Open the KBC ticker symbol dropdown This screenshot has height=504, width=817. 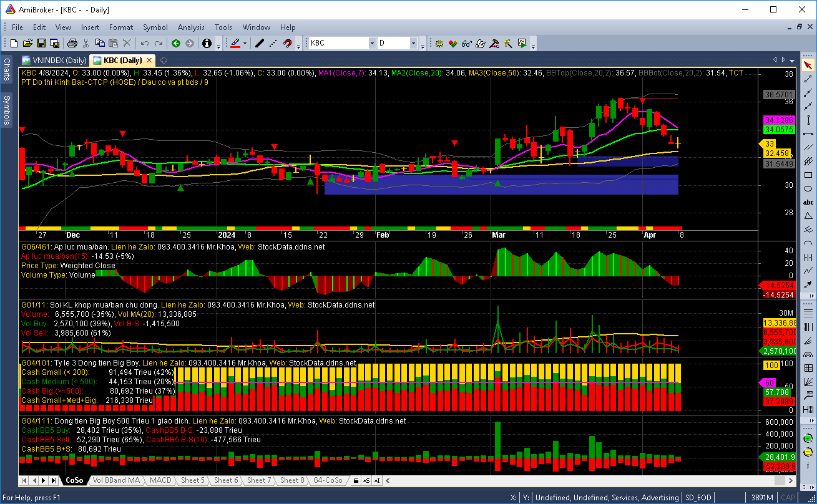(372, 43)
